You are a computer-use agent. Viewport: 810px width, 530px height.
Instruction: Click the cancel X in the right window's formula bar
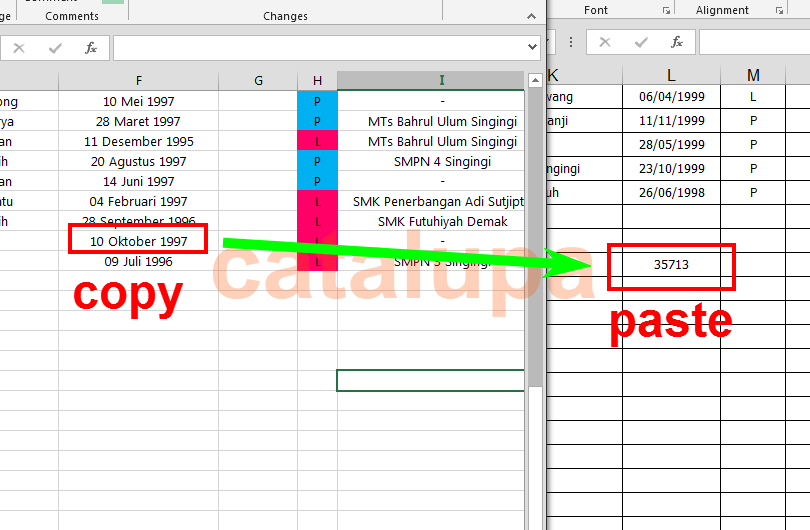coord(605,42)
